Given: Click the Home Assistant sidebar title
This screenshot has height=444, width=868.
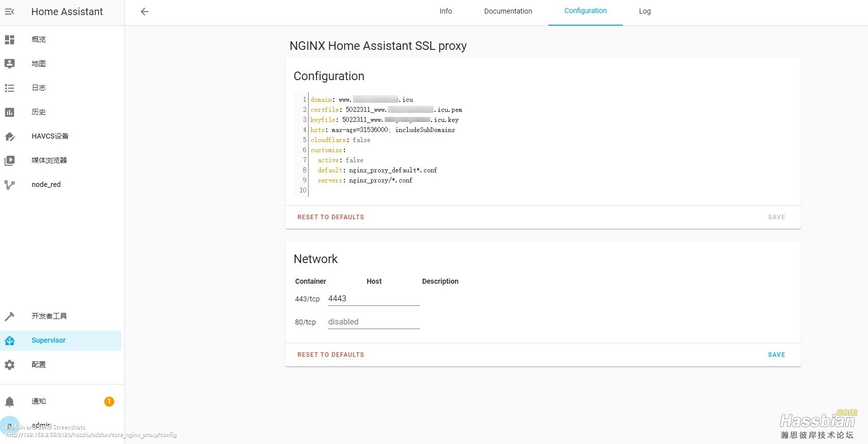Looking at the screenshot, I should (67, 12).
